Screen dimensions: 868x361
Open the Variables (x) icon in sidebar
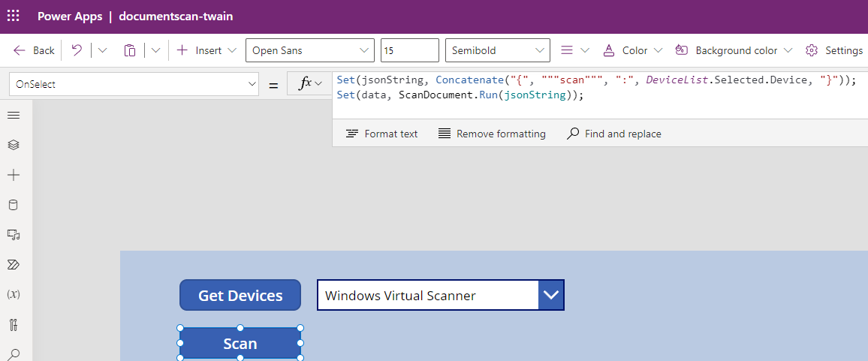[14, 294]
